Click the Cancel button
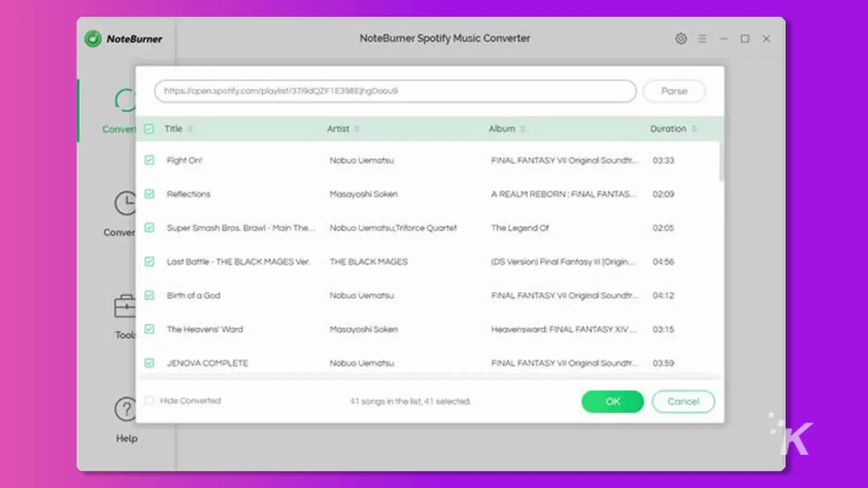868x488 pixels. coord(683,401)
